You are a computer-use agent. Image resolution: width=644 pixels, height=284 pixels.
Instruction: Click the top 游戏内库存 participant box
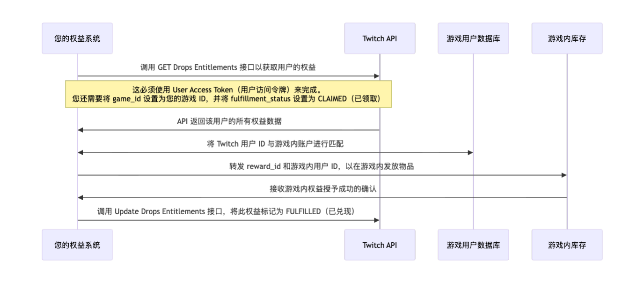[x=567, y=38]
